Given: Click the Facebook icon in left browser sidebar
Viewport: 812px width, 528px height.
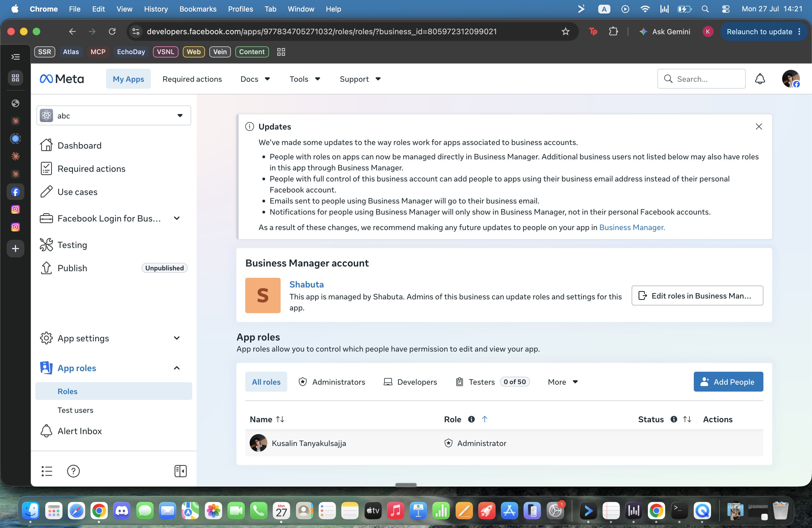Looking at the screenshot, I should [15, 192].
